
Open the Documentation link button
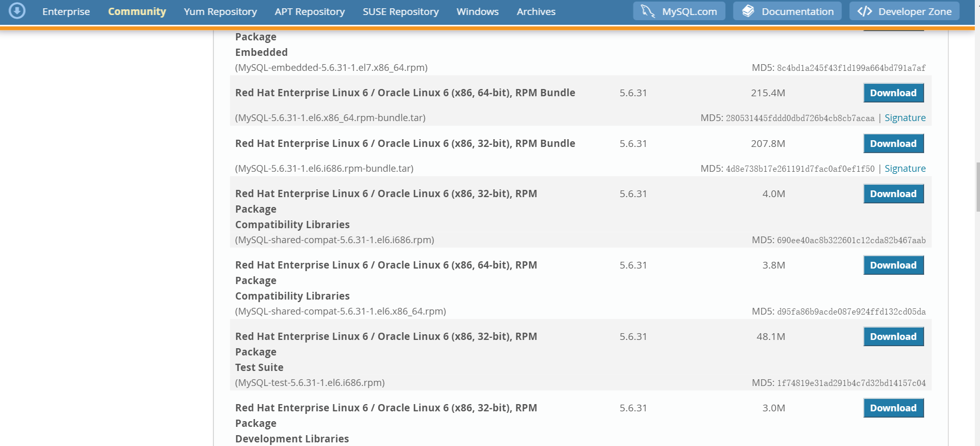(x=787, y=11)
